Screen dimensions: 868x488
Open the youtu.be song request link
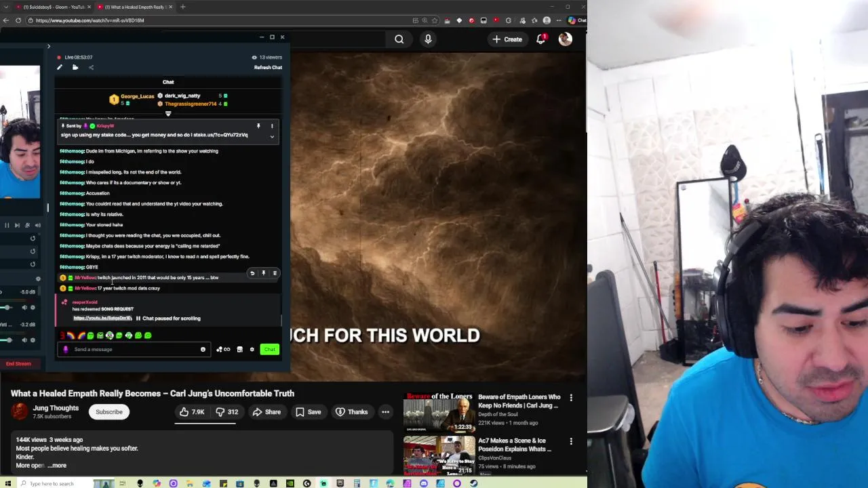point(102,318)
